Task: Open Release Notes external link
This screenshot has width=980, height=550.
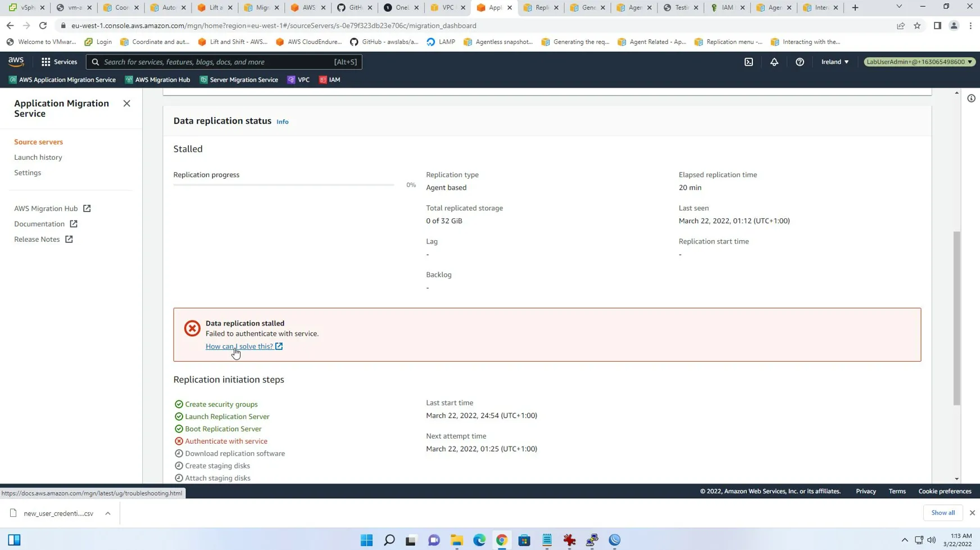Action: coord(43,240)
